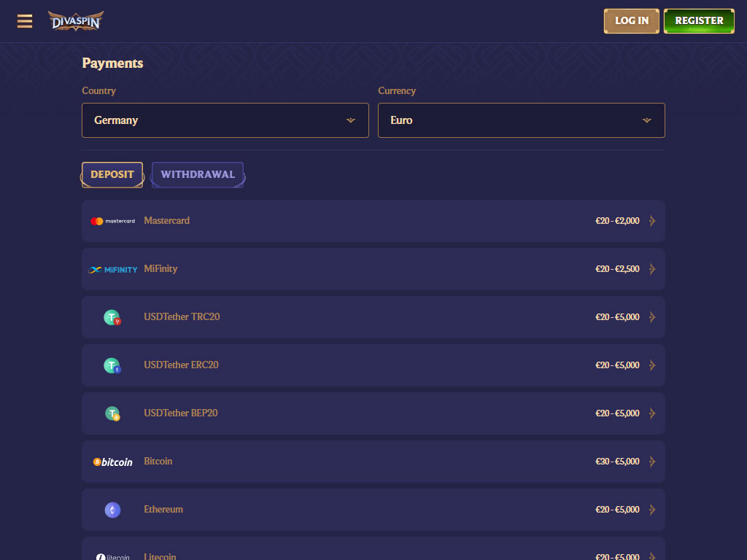Select the USDTether TRC20 payment name
Screen dimensions: 747x560
pyautogui.click(x=182, y=316)
